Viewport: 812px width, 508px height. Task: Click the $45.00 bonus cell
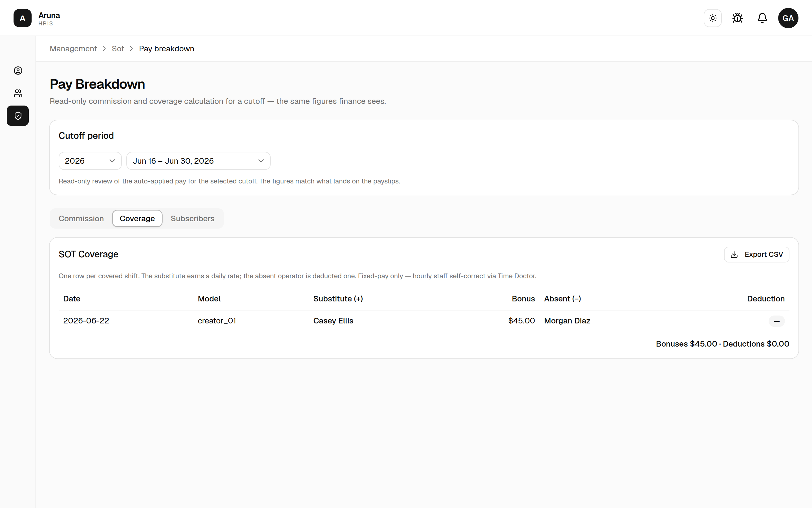point(521,321)
